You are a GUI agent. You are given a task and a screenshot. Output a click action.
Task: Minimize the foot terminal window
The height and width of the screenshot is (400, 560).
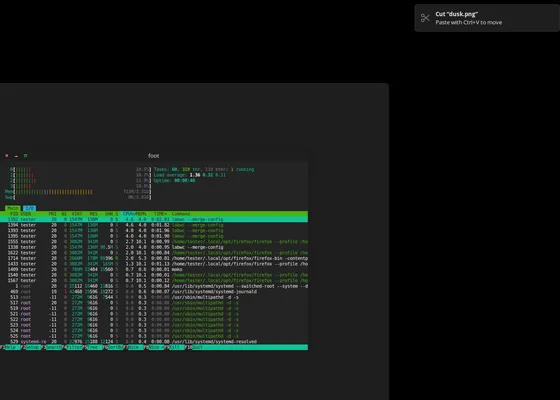16,156
